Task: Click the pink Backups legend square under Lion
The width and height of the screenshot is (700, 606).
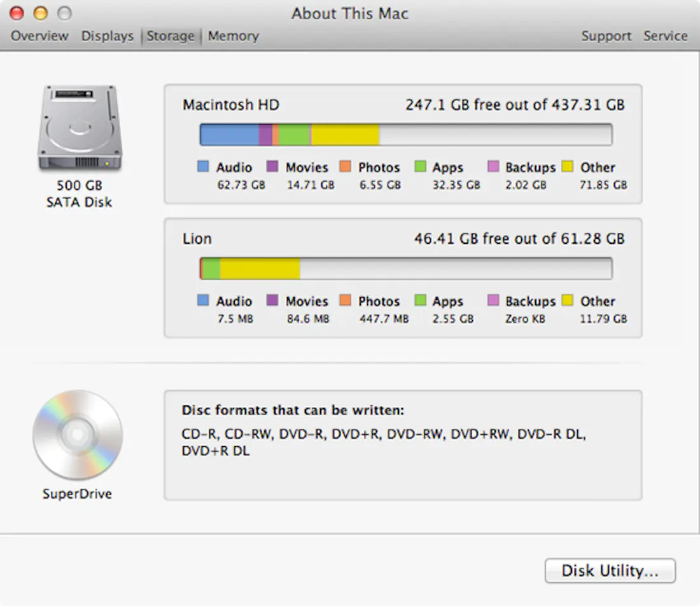Action: click(493, 300)
